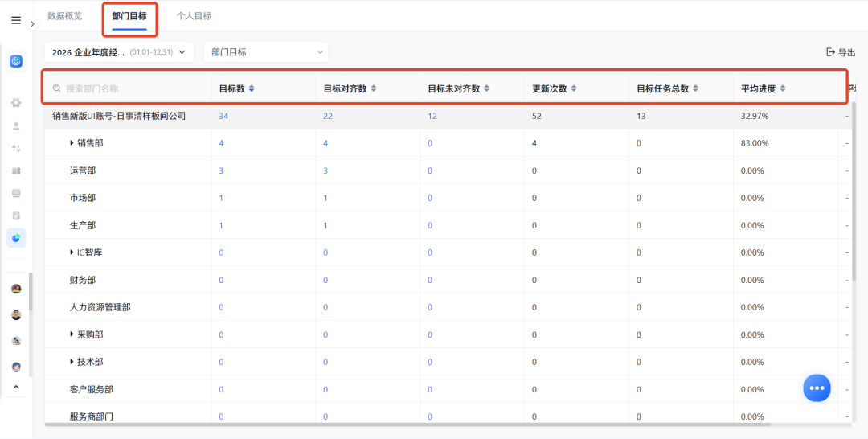
Task: Sort by 平均进度 column sort icon
Action: click(783, 88)
